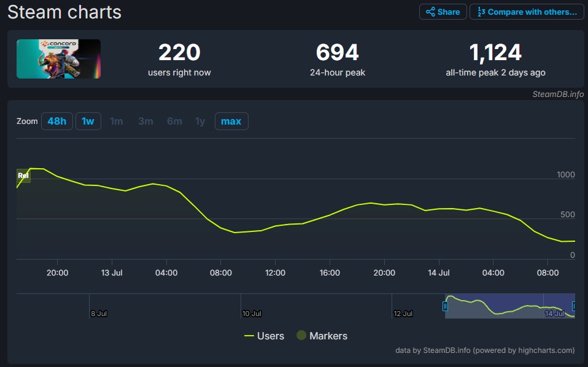Select the 3m zoom range
The image size is (588, 367).
click(x=145, y=121)
